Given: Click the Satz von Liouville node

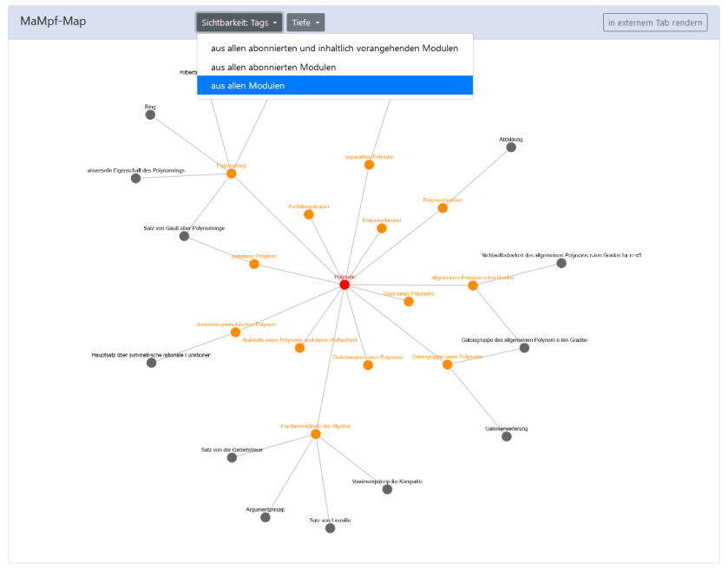Looking at the screenshot, I should pyautogui.click(x=330, y=528).
